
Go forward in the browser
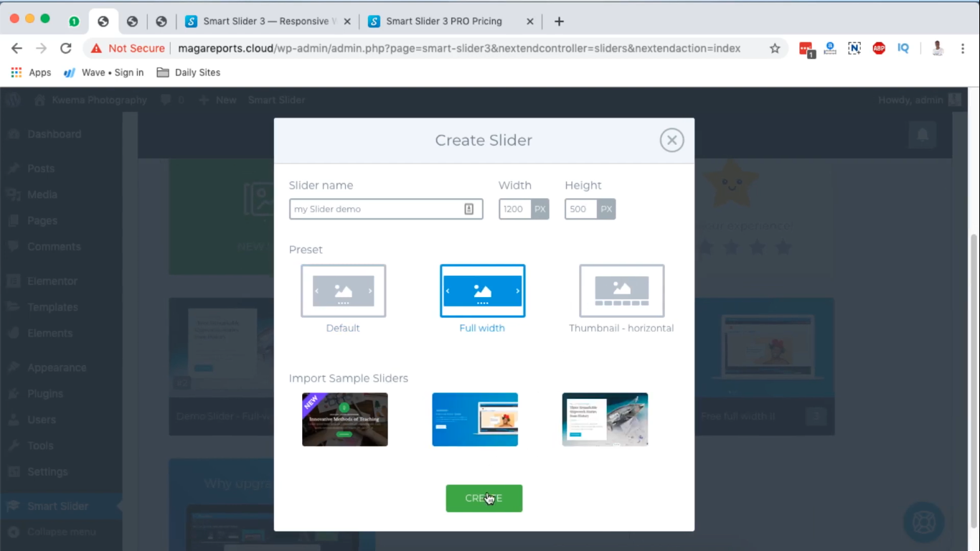tap(41, 48)
